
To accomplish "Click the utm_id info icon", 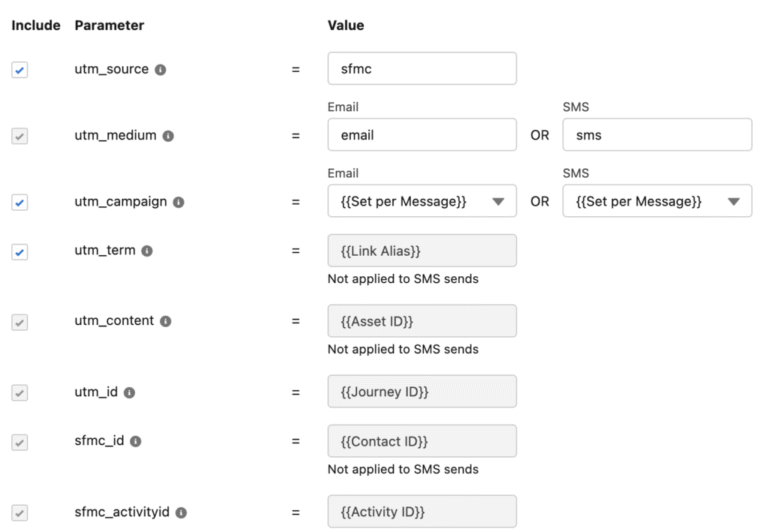I will point(130,392).
